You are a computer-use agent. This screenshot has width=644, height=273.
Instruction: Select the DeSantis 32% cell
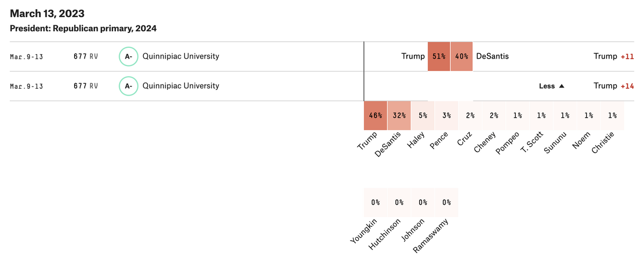pyautogui.click(x=399, y=116)
